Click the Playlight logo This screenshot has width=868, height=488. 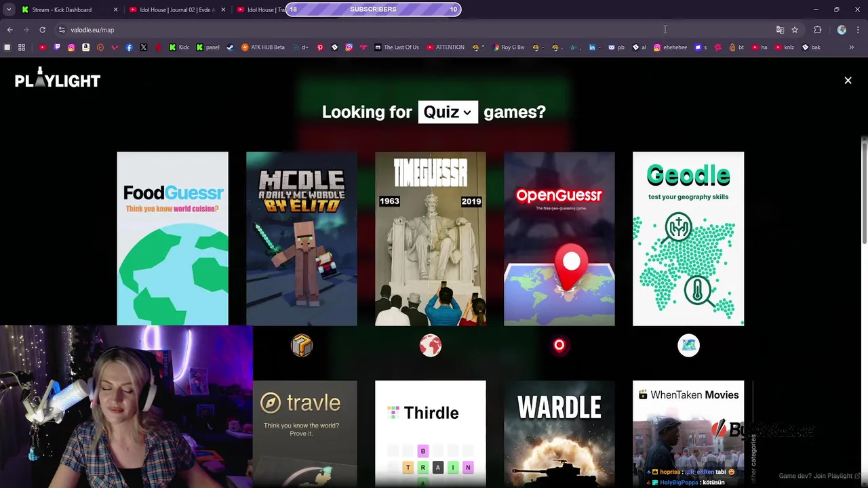pyautogui.click(x=58, y=78)
